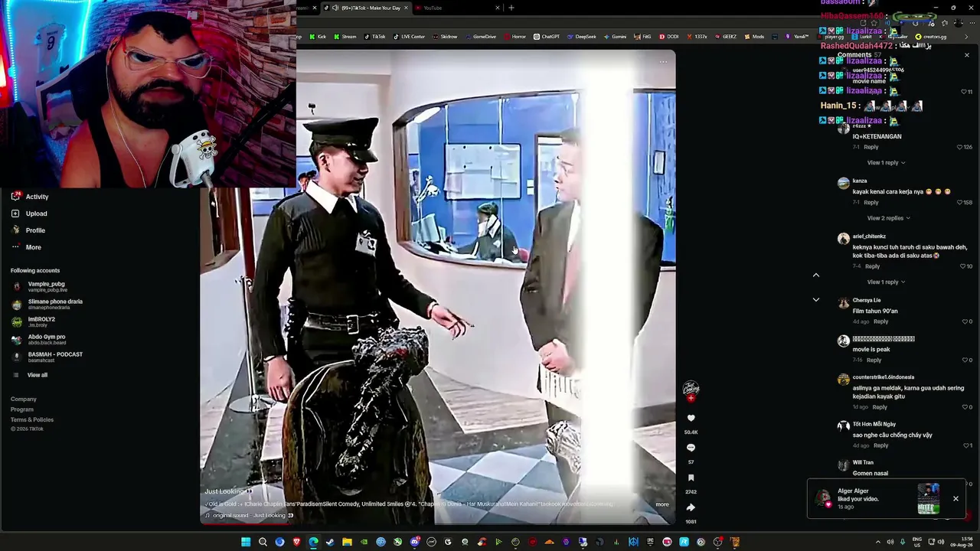Open the ImBROLY2 following account
This screenshot has width=980, height=551.
(33, 321)
